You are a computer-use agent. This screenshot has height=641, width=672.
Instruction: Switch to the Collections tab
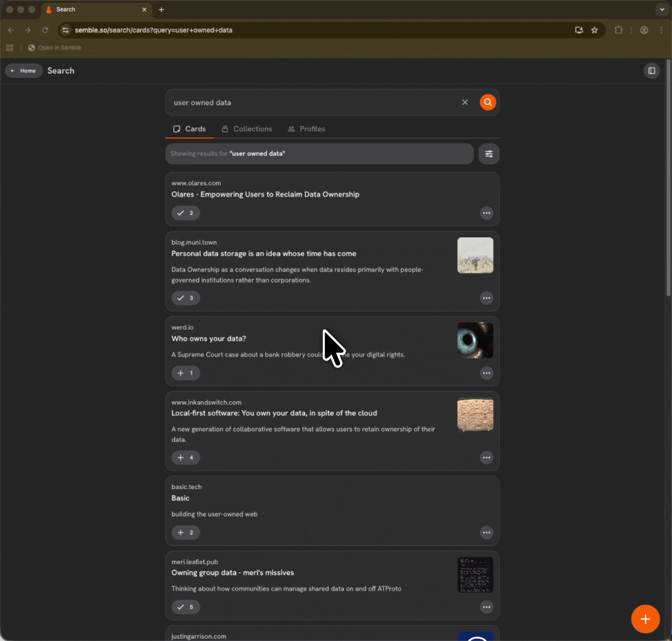pos(247,129)
